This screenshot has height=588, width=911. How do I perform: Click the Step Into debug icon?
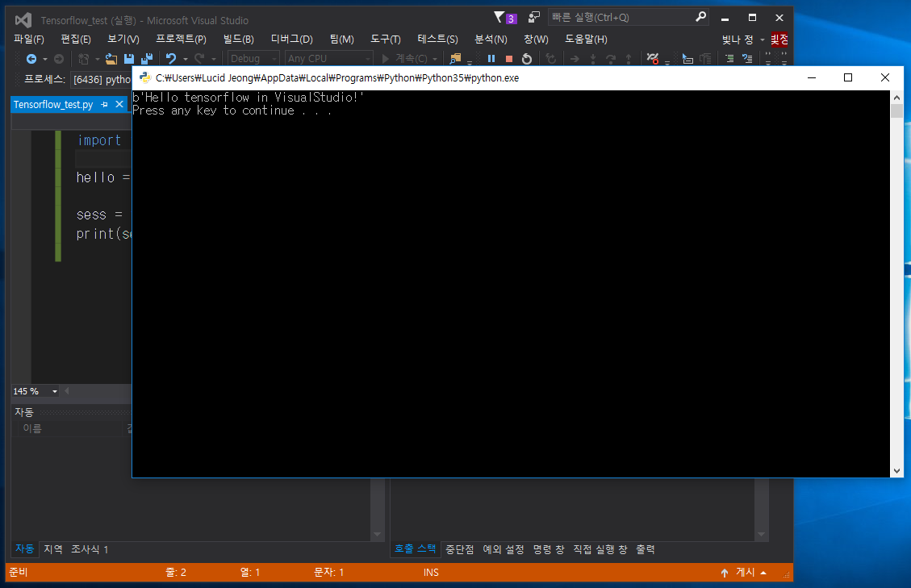pos(592,59)
